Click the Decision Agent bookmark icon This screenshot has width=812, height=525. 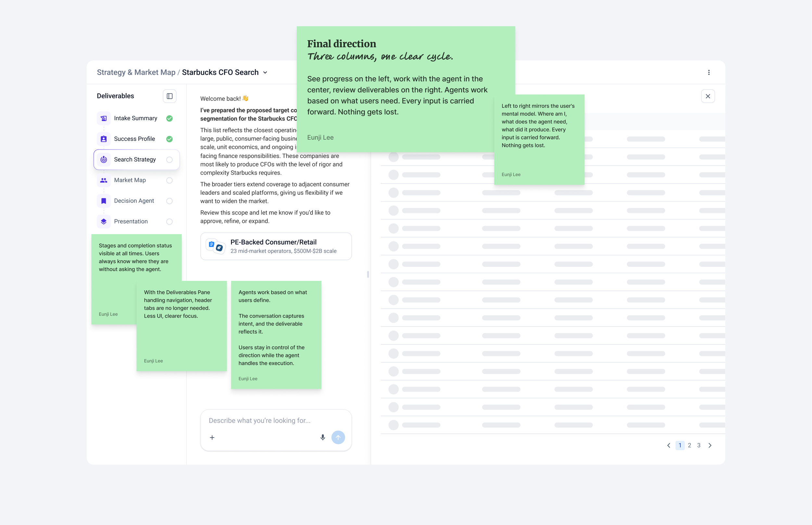point(104,201)
